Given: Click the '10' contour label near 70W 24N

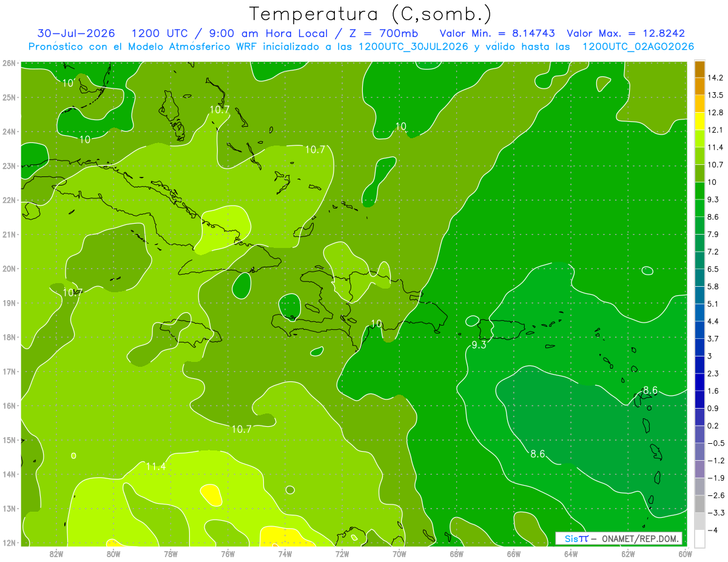Looking at the screenshot, I should click(x=400, y=126).
